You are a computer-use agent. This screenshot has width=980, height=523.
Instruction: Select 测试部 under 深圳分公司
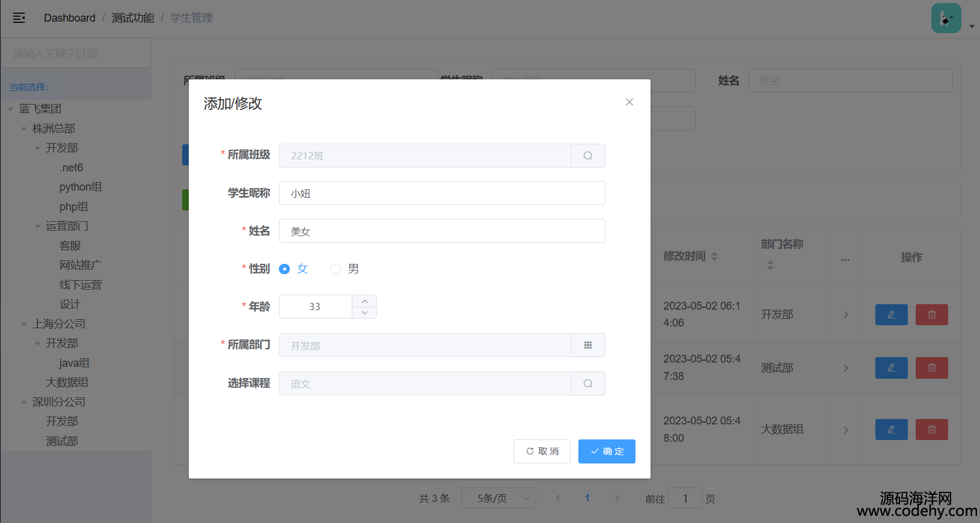click(62, 441)
